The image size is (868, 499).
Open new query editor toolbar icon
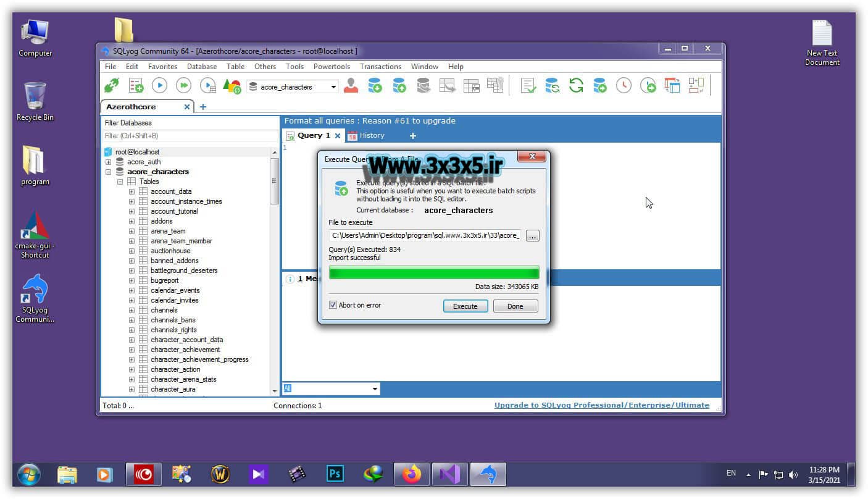(x=136, y=86)
